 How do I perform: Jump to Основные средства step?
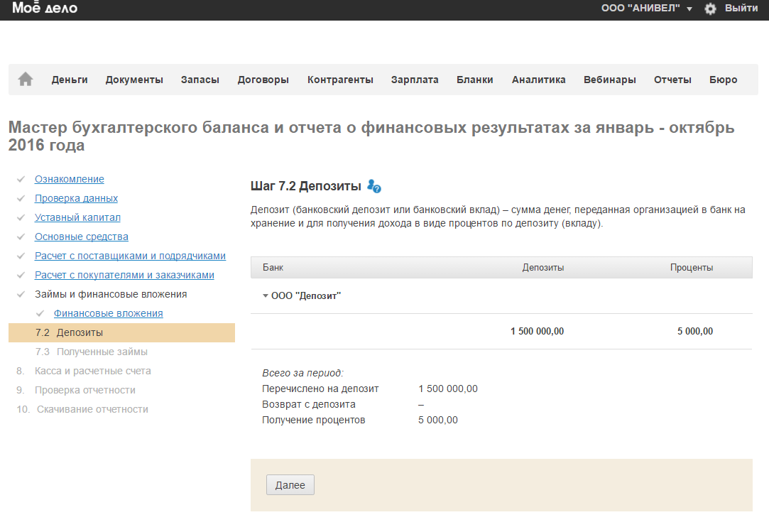(x=82, y=237)
